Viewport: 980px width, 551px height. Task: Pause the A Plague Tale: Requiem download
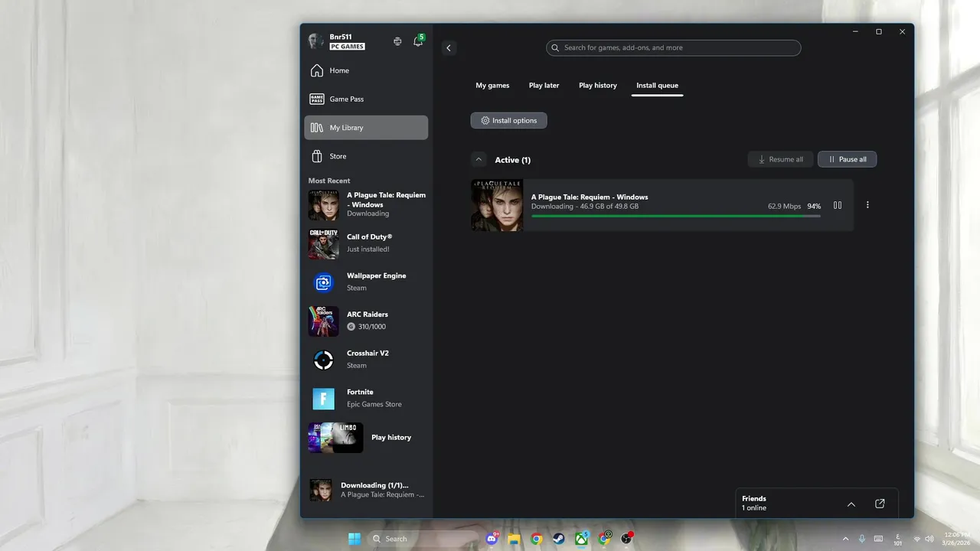pyautogui.click(x=838, y=205)
